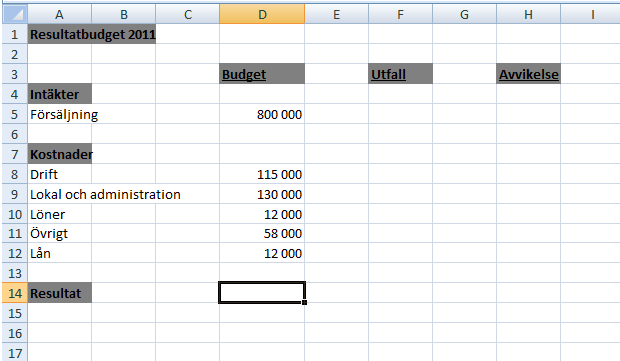Viewport: 620px width, 361px height.
Task: Click empty Avvikelse cell in Resultat row
Action: [529, 293]
